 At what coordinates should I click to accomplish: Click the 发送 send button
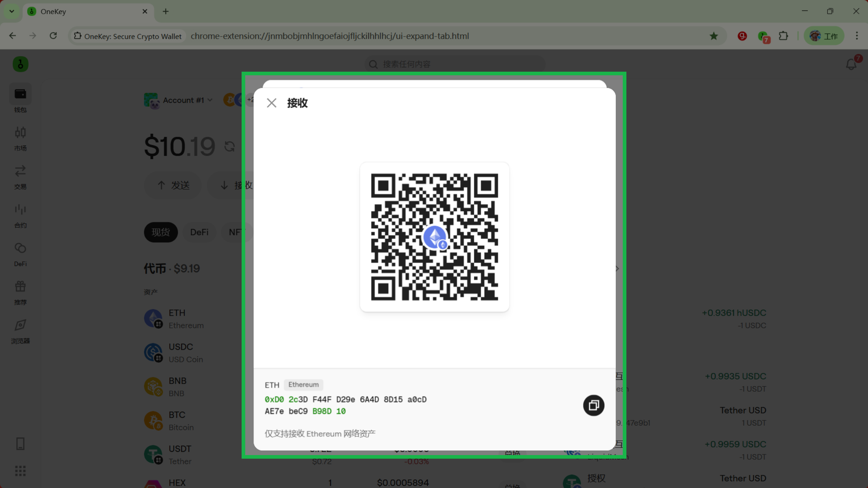point(174,185)
